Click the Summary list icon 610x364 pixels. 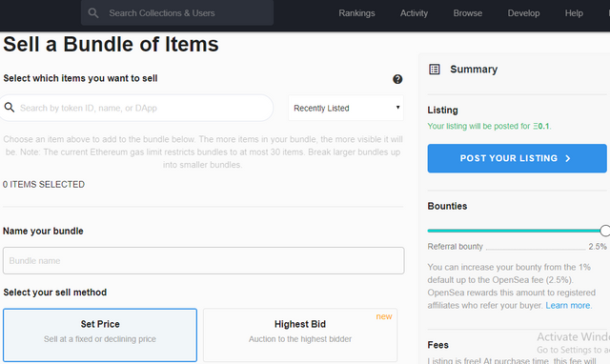[435, 70]
